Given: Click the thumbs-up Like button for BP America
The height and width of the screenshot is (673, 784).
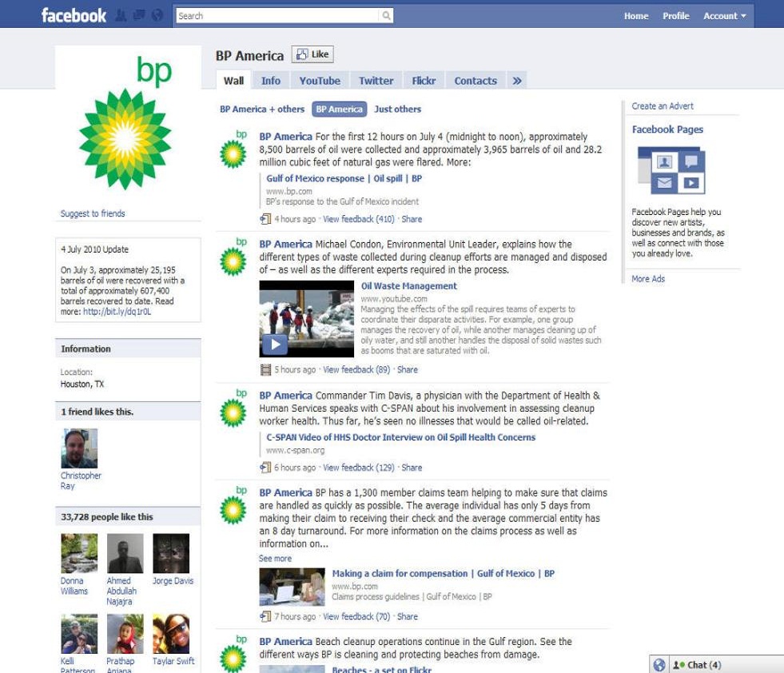Looking at the screenshot, I should click(x=312, y=54).
